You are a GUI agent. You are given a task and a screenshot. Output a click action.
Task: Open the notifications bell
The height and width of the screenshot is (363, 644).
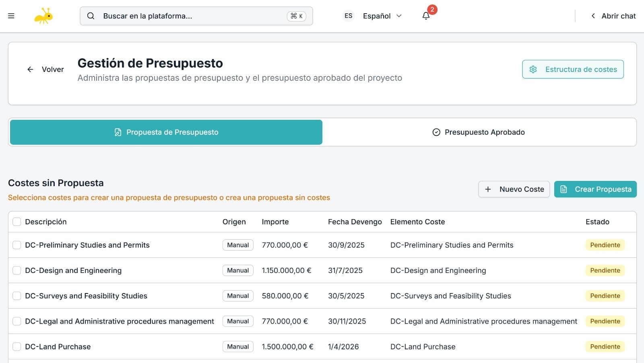426,16
